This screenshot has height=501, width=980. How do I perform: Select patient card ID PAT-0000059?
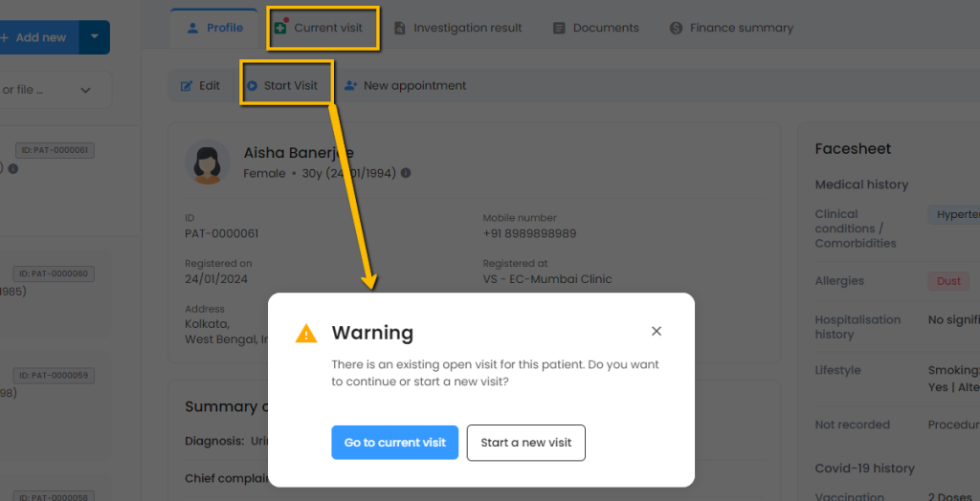tap(54, 375)
